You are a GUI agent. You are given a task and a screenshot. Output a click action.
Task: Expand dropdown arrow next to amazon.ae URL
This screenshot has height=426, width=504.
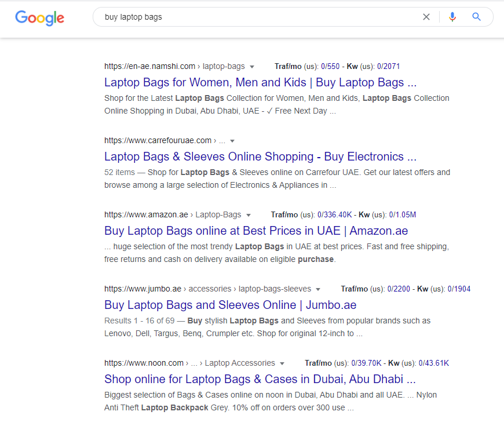click(x=249, y=215)
